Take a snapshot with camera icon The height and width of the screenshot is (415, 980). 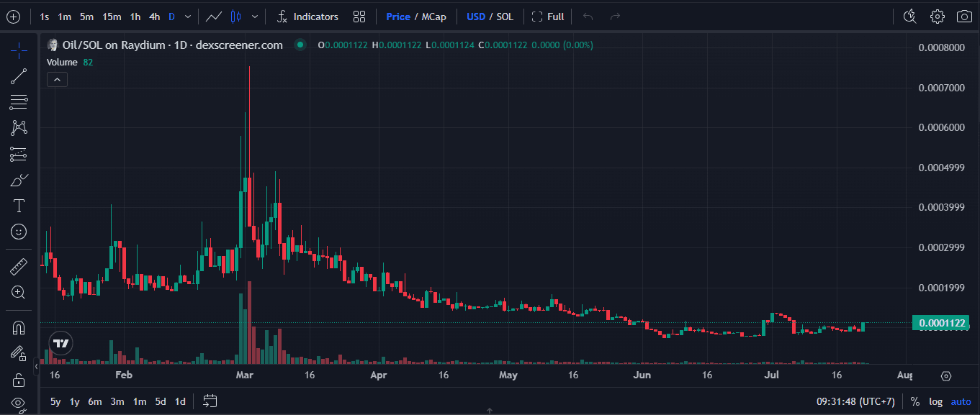964,17
